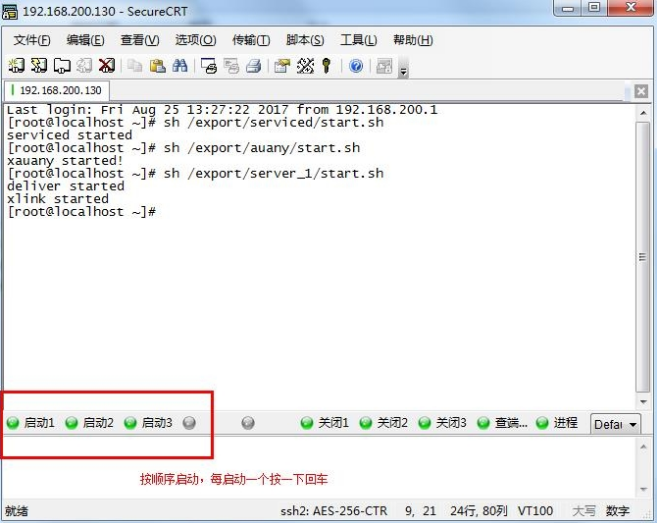Click the grey unassigned button before 关闭1
Viewport: 657px width, 523px height.
248,423
